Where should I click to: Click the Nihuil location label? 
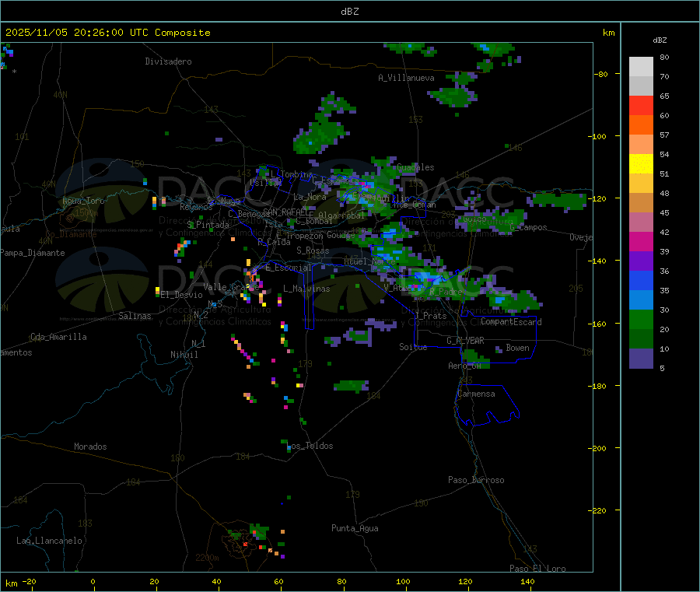184,355
